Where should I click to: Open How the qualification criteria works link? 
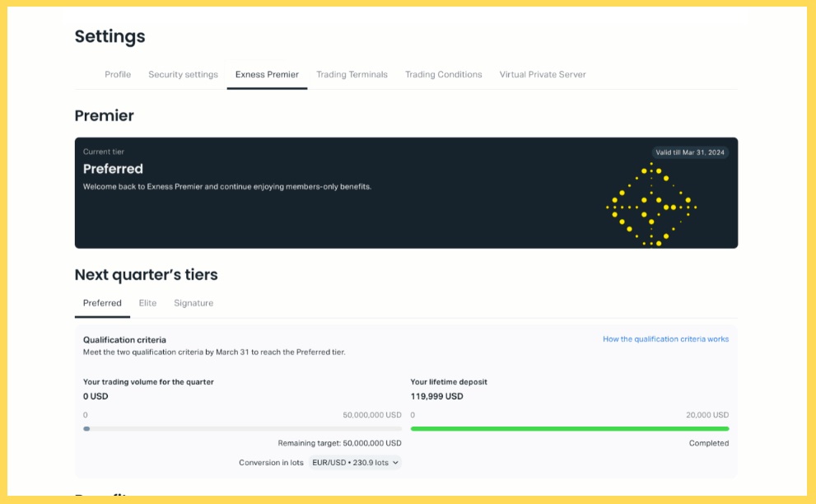(x=665, y=339)
